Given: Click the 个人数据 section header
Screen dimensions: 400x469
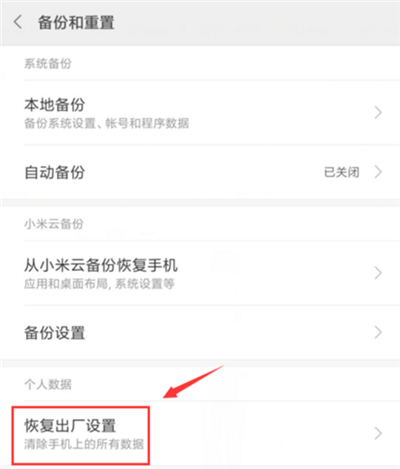Looking at the screenshot, I should click(48, 384).
